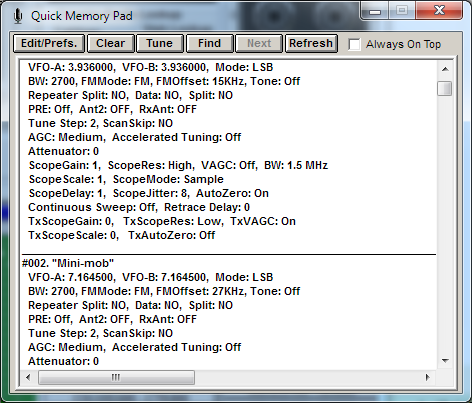
Task: Click the Tune button
Action: pyautogui.click(x=160, y=43)
